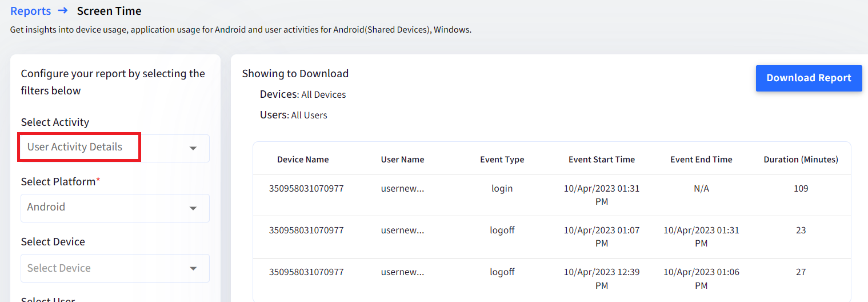The image size is (868, 302).
Task: Click the User Name column header
Action: 402,160
